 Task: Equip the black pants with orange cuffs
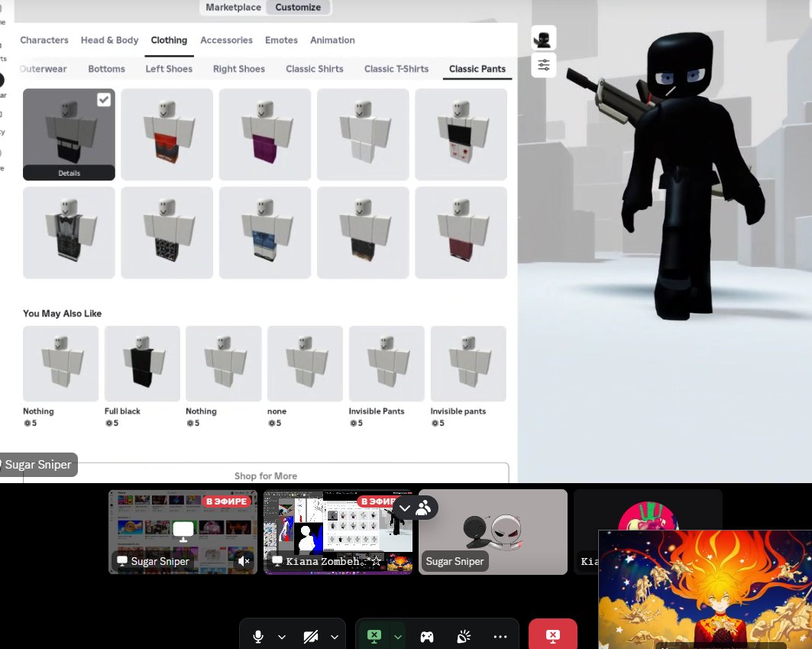pos(363,232)
